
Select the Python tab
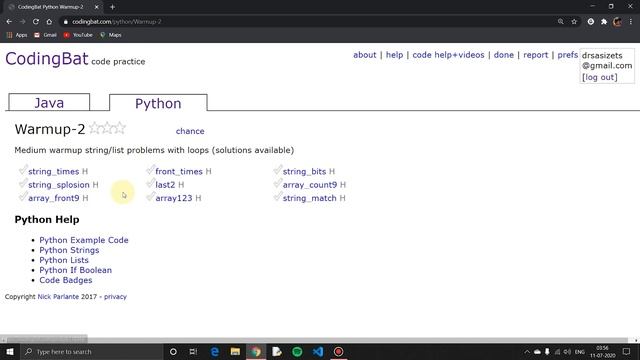click(158, 103)
